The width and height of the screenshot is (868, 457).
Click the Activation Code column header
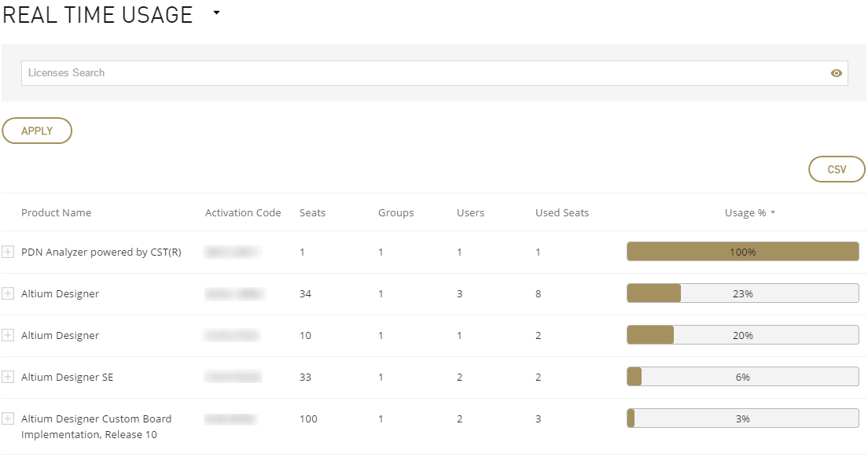click(x=243, y=212)
